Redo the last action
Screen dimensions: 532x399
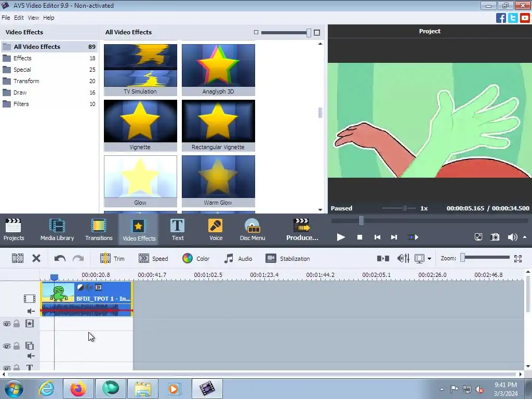click(x=78, y=259)
